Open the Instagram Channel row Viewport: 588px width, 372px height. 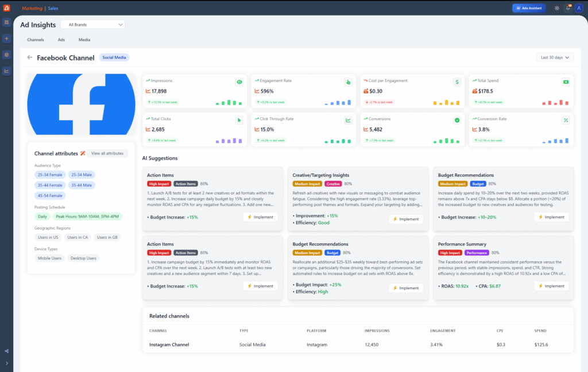tap(169, 344)
